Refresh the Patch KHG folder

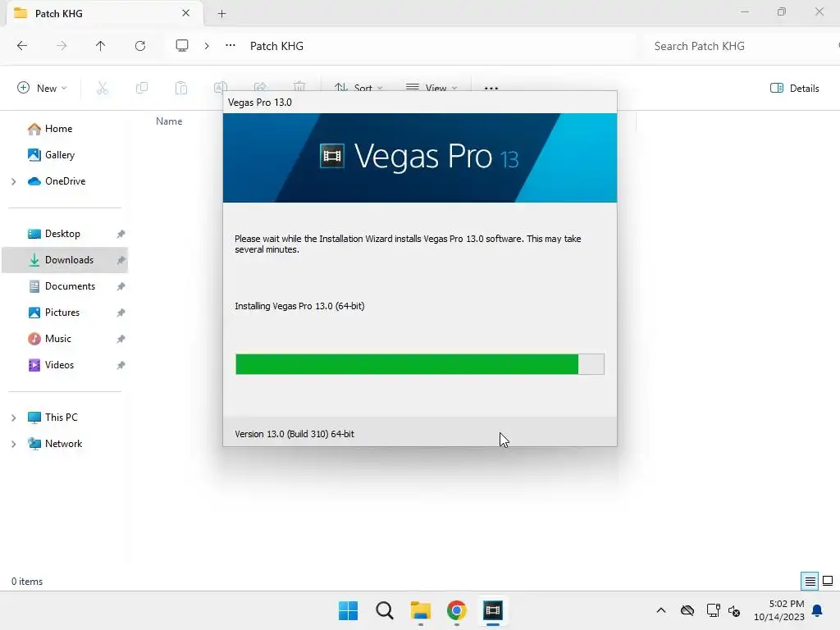coord(140,46)
